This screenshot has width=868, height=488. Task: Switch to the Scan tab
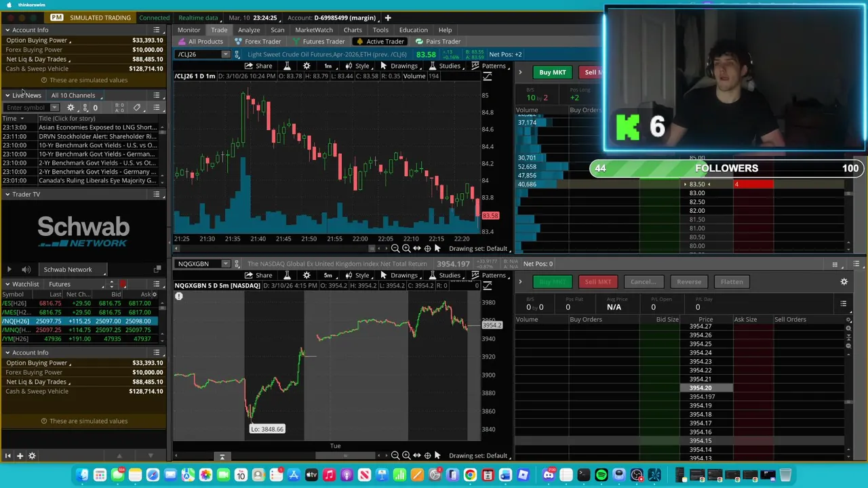(x=277, y=30)
